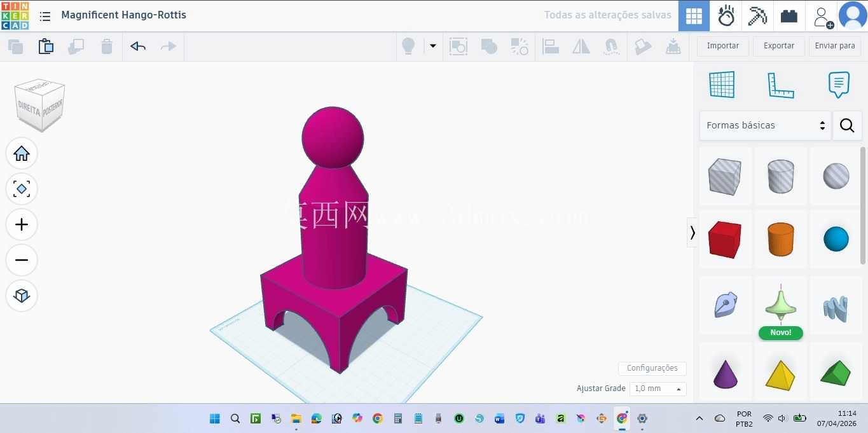Click the Enviar para button
The width and height of the screenshot is (868, 433).
835,46
